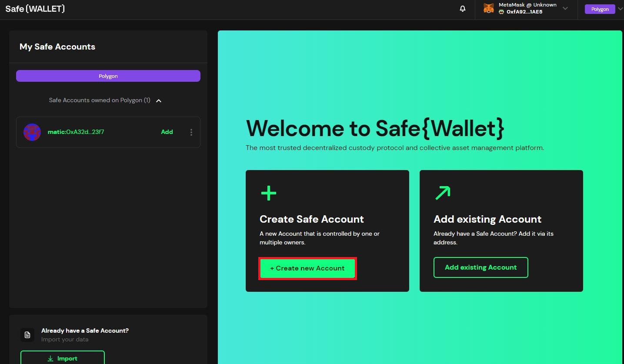The width and height of the screenshot is (624, 364).
Task: Click the Create Safe Account card title
Action: pyautogui.click(x=312, y=219)
